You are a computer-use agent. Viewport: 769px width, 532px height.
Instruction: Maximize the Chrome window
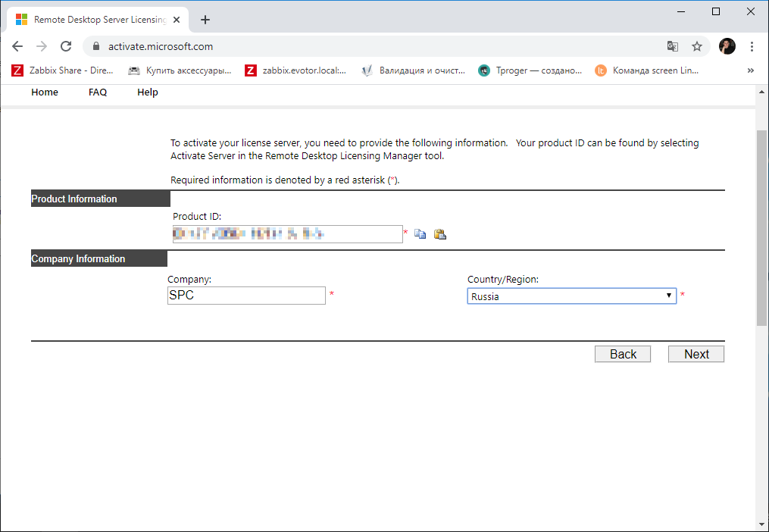(x=716, y=12)
